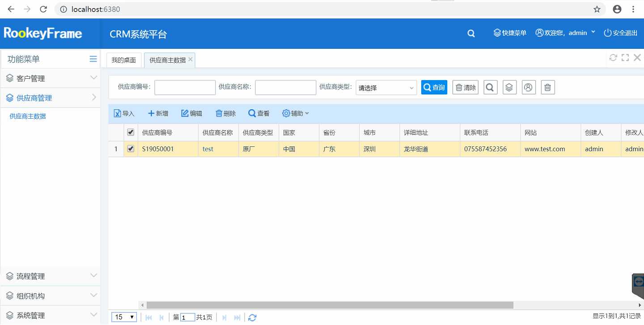The width and height of the screenshot is (644, 325).
Task: Click the 查询 search button
Action: click(x=434, y=87)
